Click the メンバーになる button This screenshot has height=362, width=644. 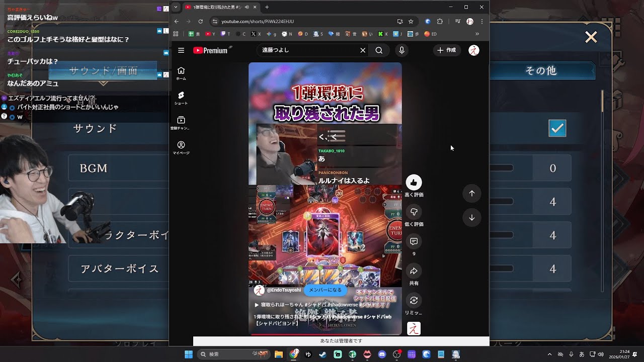click(325, 290)
